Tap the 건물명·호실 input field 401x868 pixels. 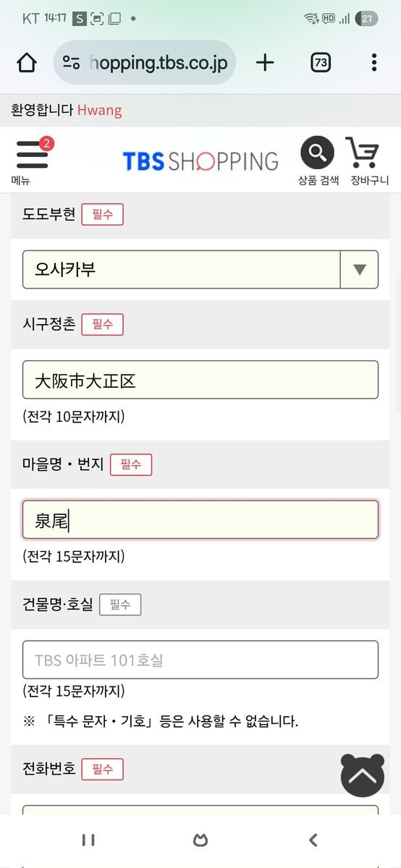200,660
